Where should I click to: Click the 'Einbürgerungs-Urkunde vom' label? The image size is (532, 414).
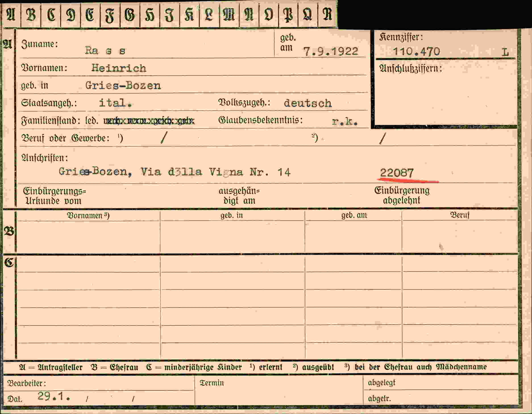tap(55, 196)
